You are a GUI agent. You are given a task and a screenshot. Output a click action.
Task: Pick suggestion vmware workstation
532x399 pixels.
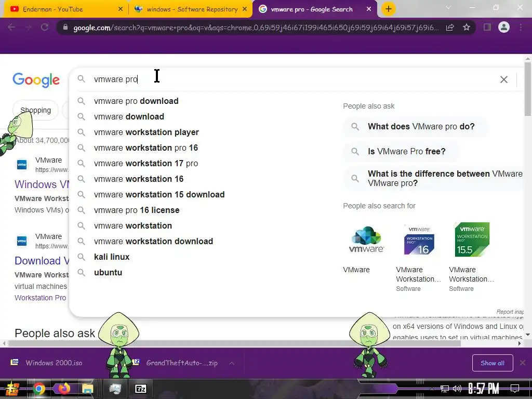[132, 226]
